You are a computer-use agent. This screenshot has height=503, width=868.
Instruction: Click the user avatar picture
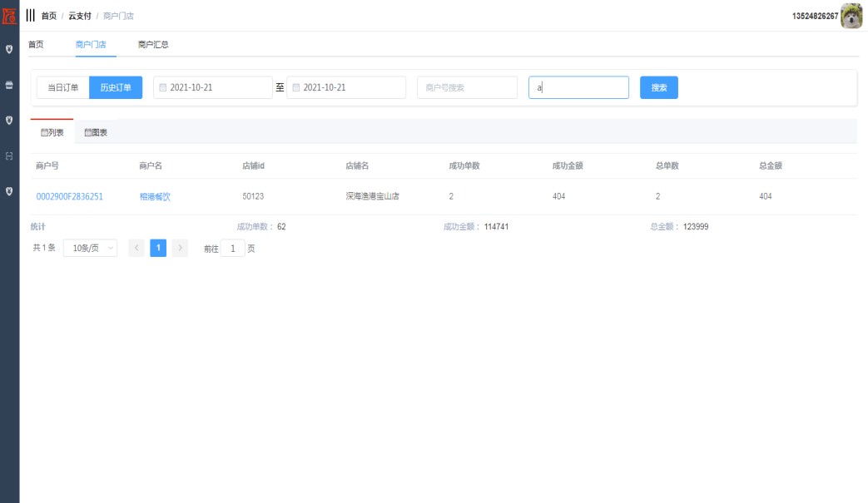(x=851, y=16)
